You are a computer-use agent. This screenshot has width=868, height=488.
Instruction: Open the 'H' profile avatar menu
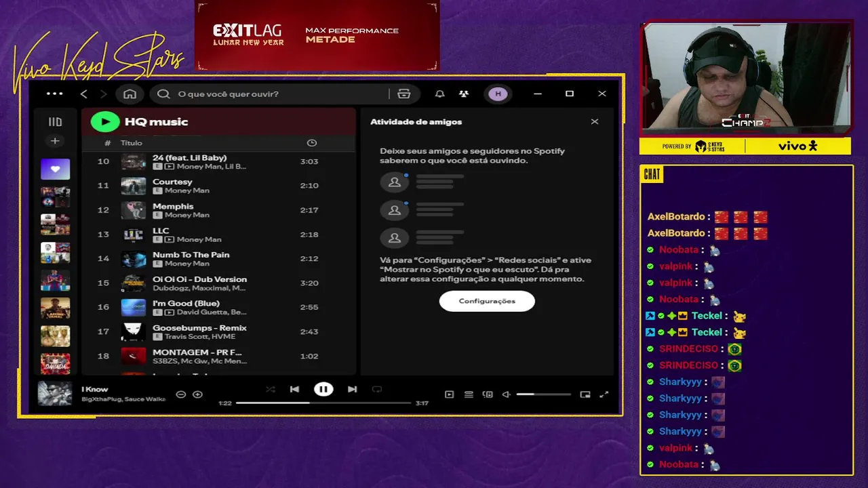(498, 94)
